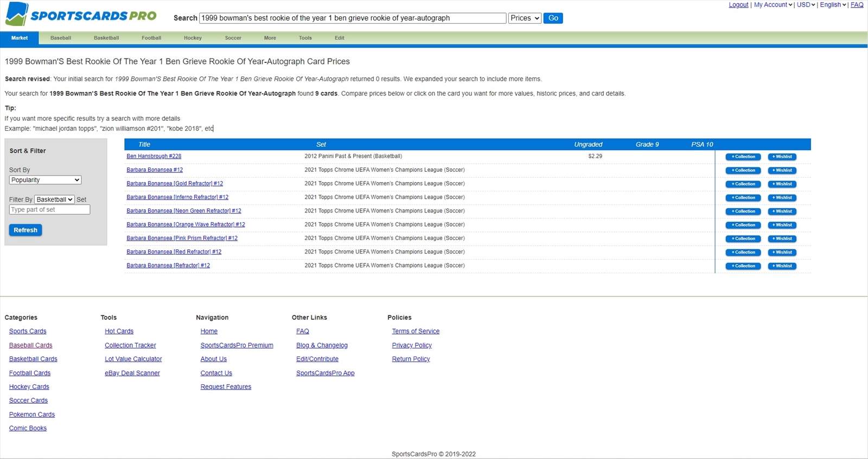Open the Tools menu
This screenshot has width=868, height=459.
tap(305, 38)
